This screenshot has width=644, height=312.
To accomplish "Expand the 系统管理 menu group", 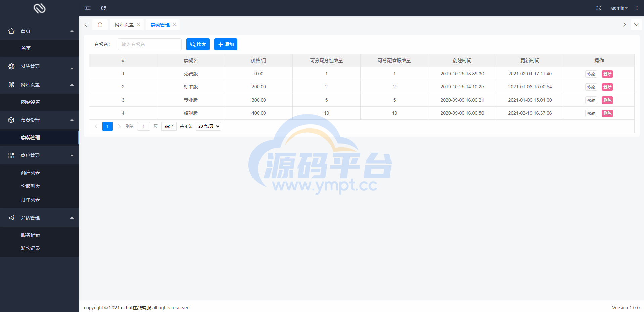I will click(72, 68).
